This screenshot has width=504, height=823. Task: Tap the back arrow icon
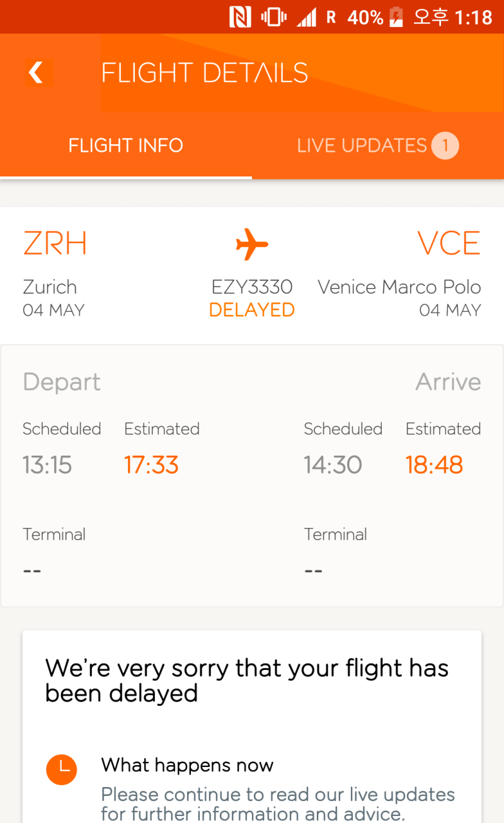(37, 73)
